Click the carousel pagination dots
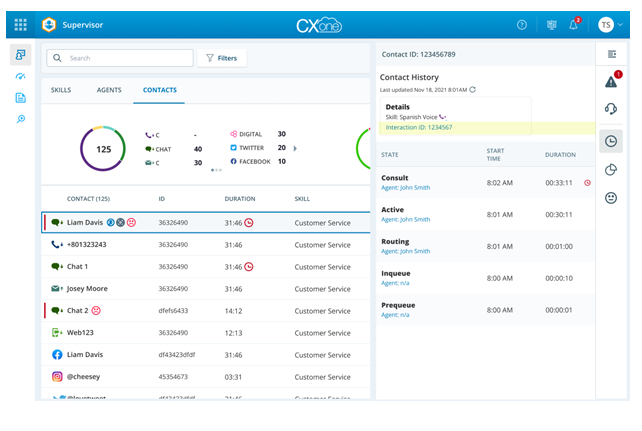Image resolution: width=642 pixels, height=431 pixels. tap(217, 170)
